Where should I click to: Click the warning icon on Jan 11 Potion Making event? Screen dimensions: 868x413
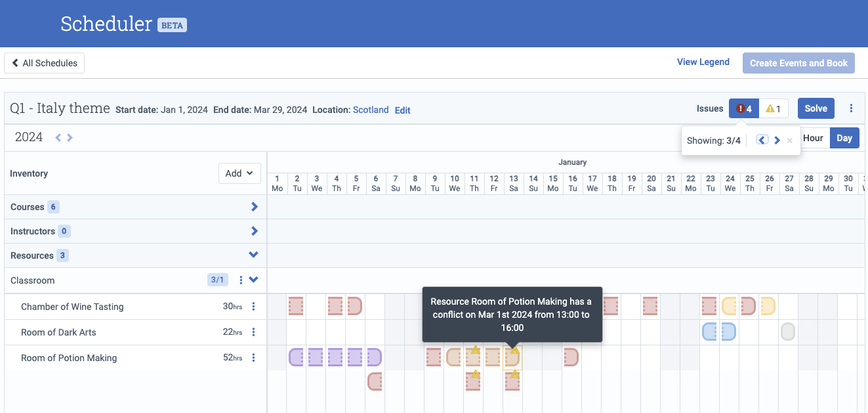coord(476,350)
